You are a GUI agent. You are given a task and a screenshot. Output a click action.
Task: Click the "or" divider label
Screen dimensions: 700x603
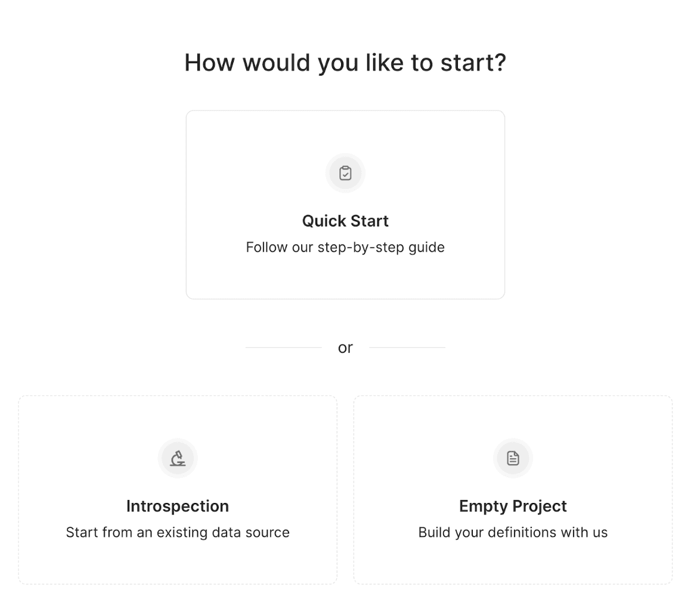tap(345, 348)
